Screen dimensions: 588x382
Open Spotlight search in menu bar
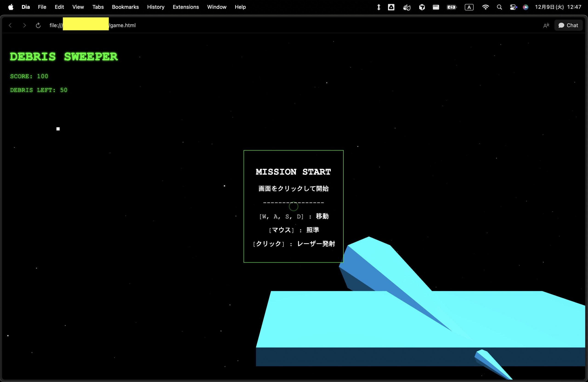(499, 7)
